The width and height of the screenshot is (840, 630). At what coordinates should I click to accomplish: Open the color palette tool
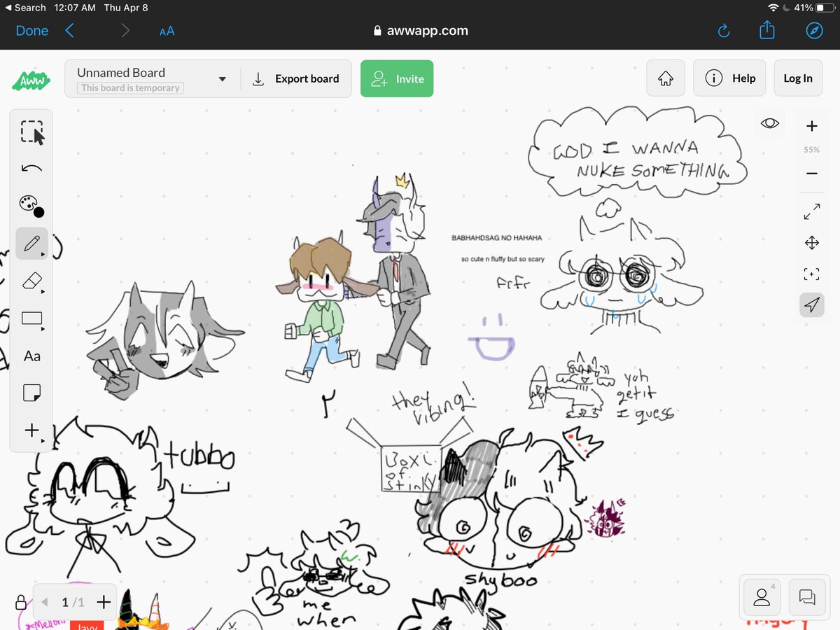pos(31,206)
